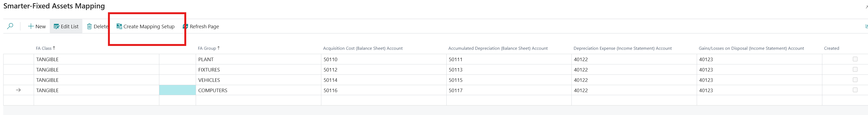This screenshot has width=868, height=115.
Task: Tick the Created checkbox for COMPUTERS row
Action: (855, 90)
